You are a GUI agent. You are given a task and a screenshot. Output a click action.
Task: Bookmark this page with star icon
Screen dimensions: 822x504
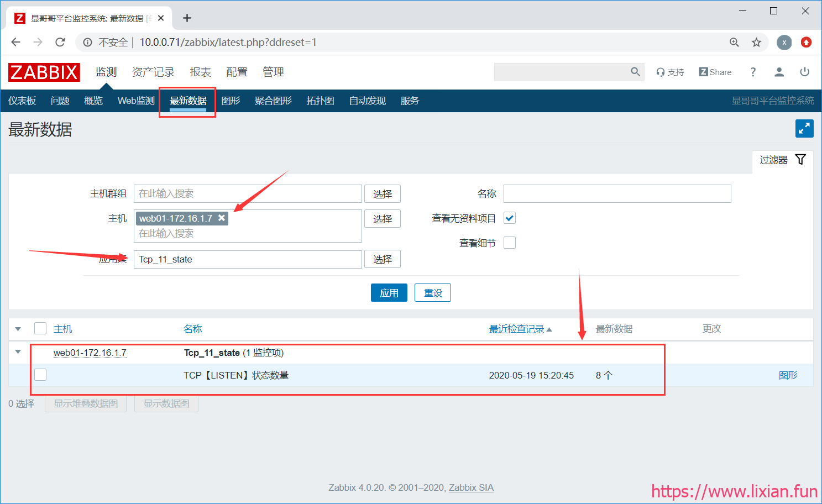756,43
